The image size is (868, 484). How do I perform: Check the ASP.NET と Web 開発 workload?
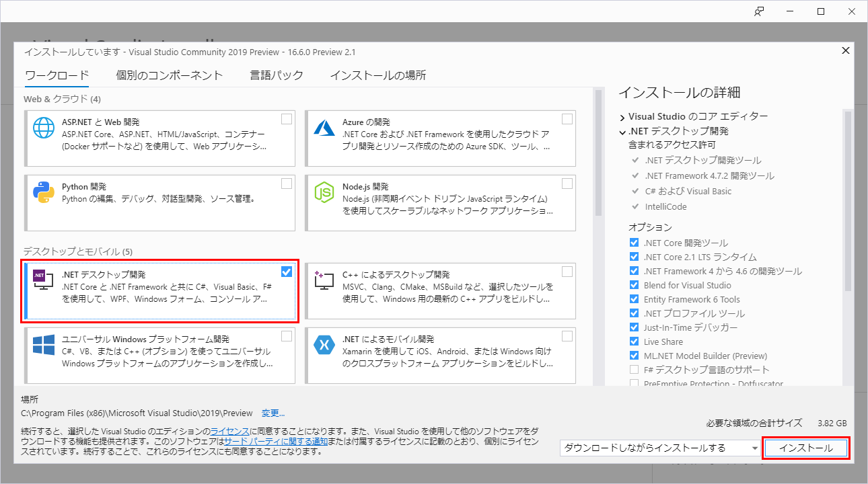point(287,119)
